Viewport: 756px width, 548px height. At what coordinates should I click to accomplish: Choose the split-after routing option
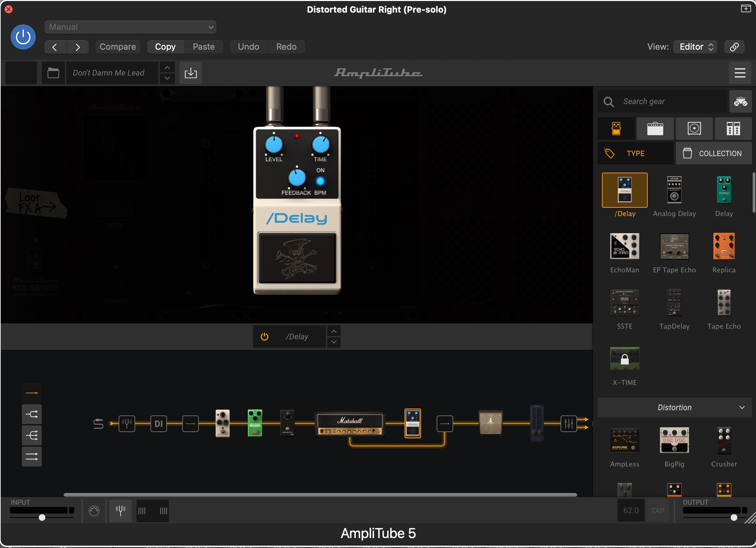(32, 415)
